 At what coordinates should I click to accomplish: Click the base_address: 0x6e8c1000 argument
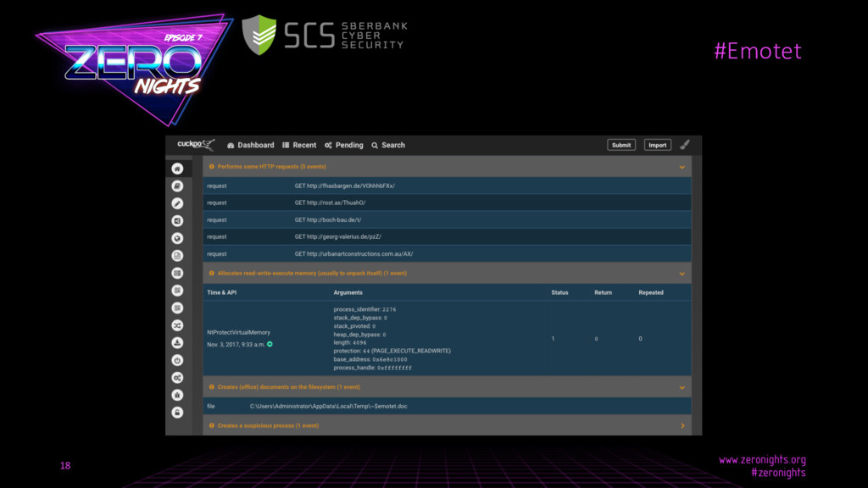click(x=370, y=359)
